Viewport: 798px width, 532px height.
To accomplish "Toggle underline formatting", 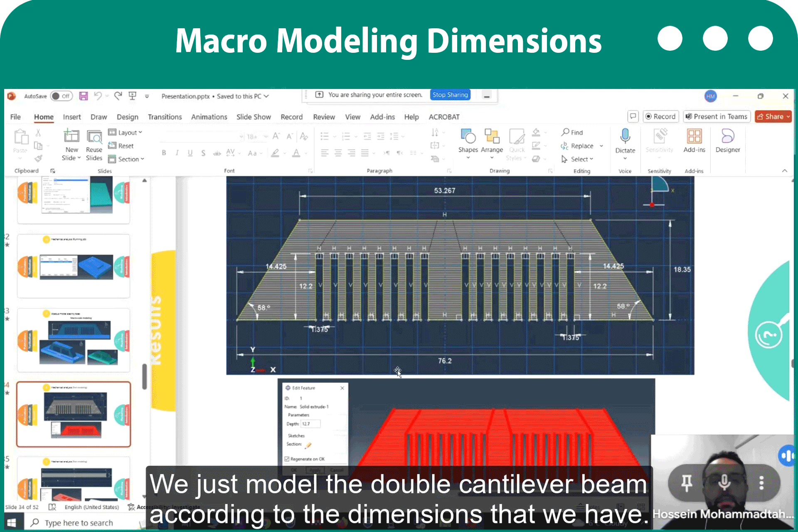I will 190,153.
